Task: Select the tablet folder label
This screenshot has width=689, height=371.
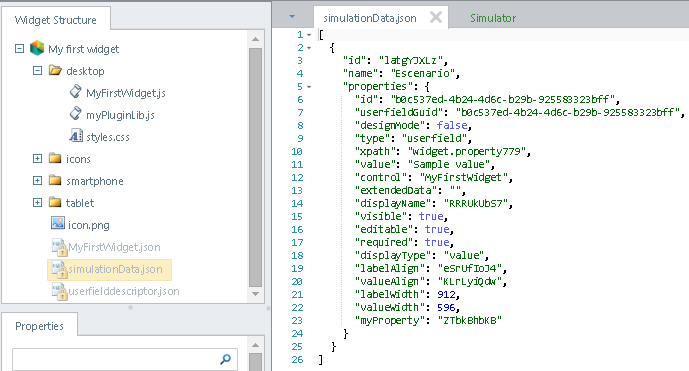Action: (80, 203)
